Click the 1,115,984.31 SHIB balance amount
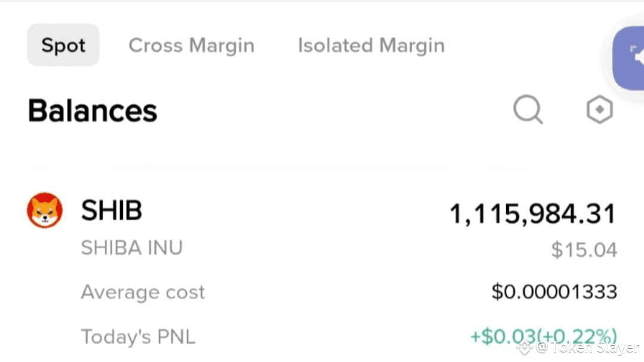 pos(532,214)
